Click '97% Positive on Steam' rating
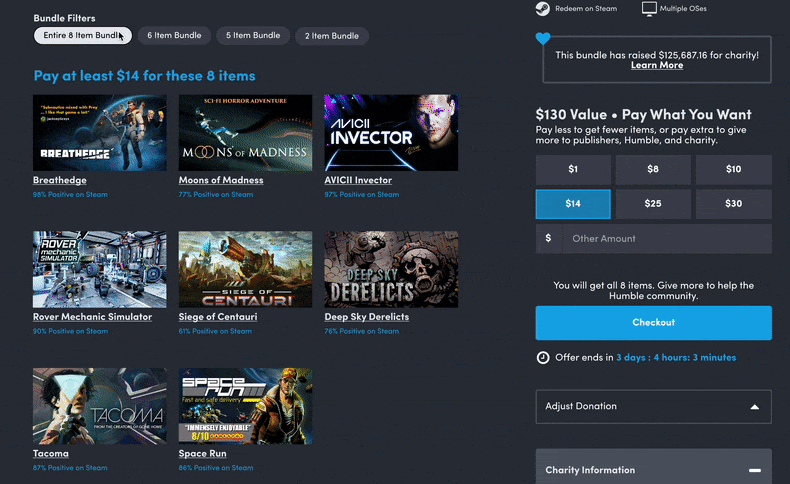This screenshot has height=484, width=790. coord(362,194)
